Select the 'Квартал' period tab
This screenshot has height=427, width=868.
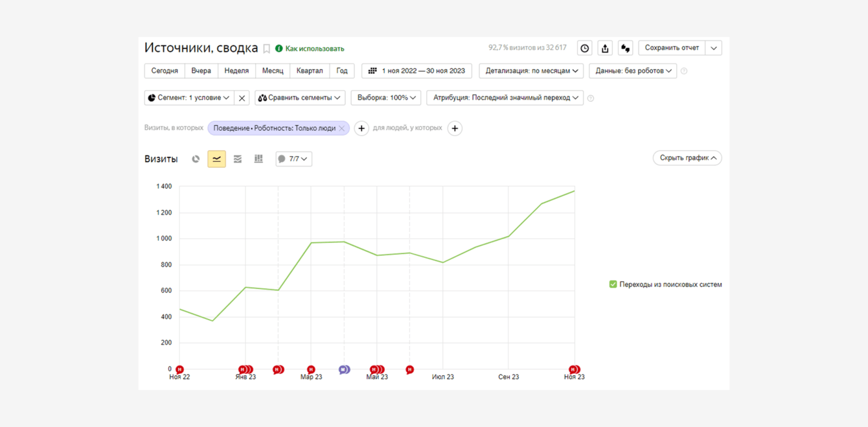[x=310, y=71]
